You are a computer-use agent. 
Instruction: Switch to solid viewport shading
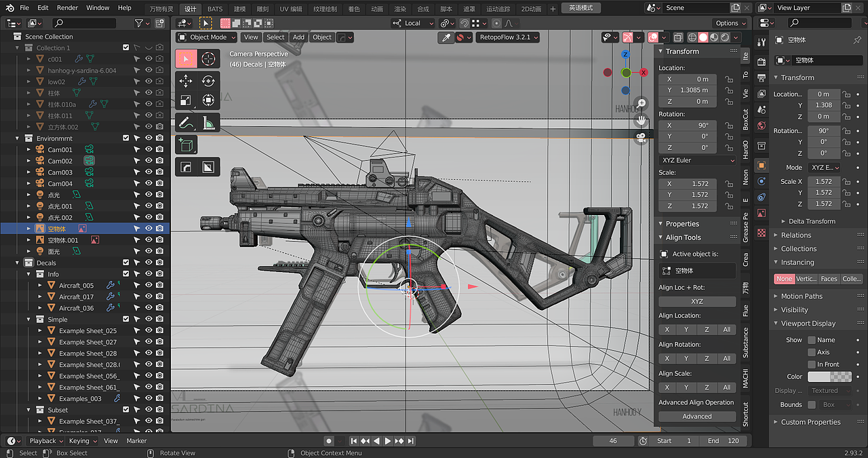pos(703,37)
